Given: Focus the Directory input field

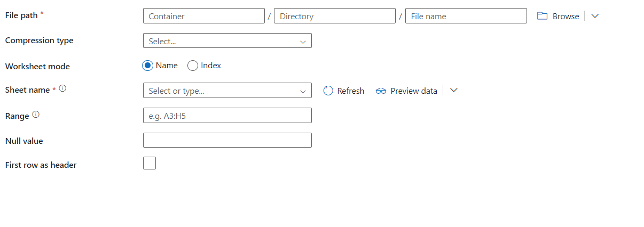Looking at the screenshot, I should pos(334,16).
